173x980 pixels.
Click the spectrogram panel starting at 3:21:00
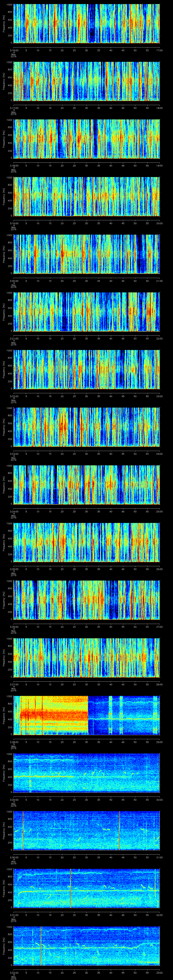pyautogui.click(x=86, y=312)
